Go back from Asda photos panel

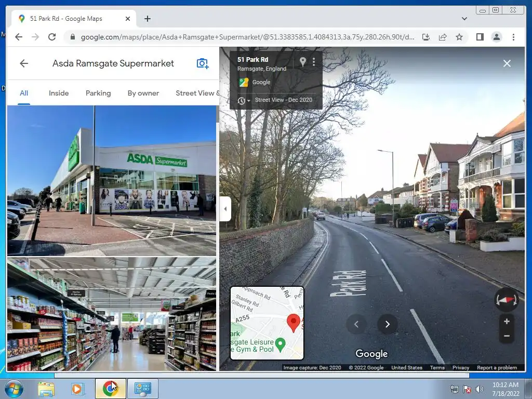[x=24, y=63]
